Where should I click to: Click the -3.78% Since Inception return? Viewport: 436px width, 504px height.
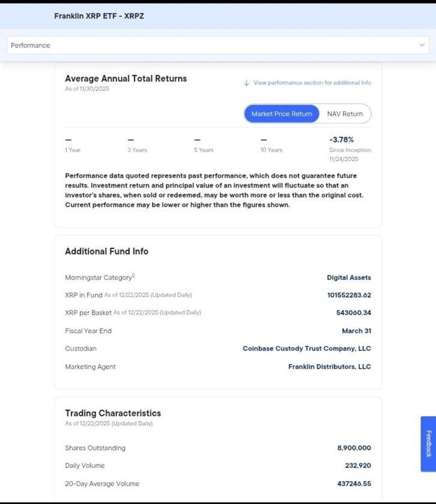click(341, 139)
